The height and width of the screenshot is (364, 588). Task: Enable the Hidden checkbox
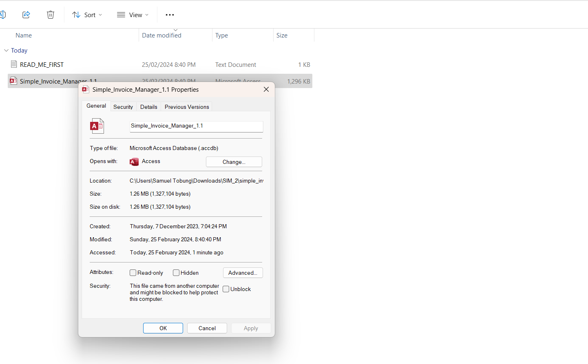tap(176, 273)
